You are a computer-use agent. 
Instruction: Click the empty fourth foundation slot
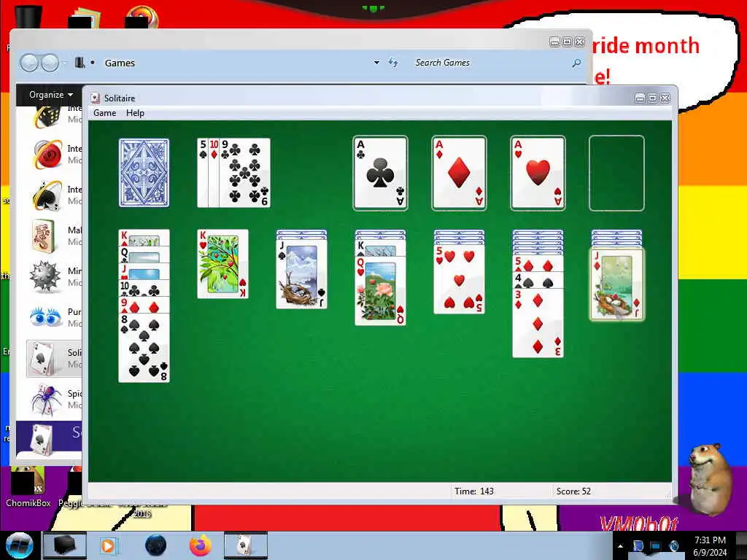click(616, 174)
